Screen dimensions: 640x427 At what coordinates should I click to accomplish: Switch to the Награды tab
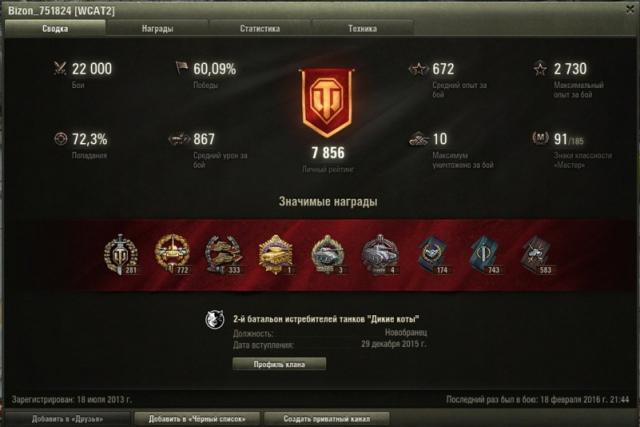click(157, 28)
